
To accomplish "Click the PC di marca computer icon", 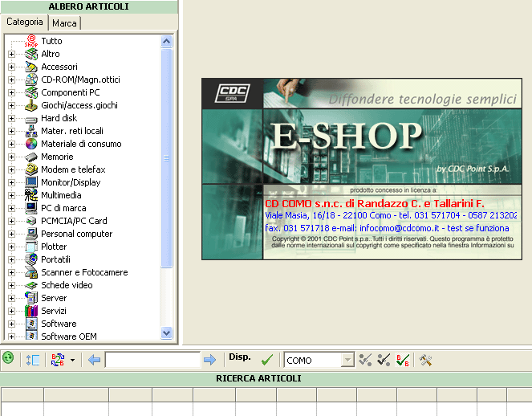I will 31,208.
